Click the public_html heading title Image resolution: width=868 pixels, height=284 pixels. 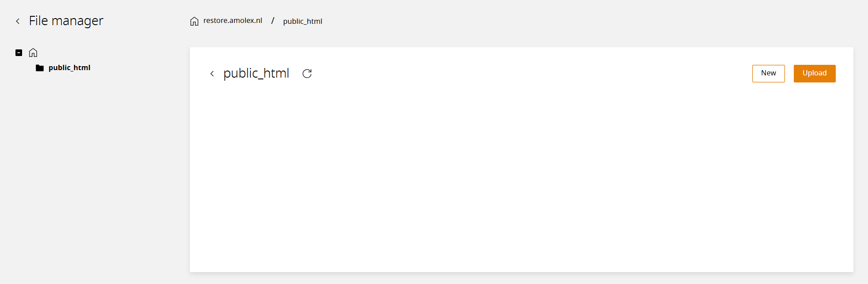tap(256, 73)
